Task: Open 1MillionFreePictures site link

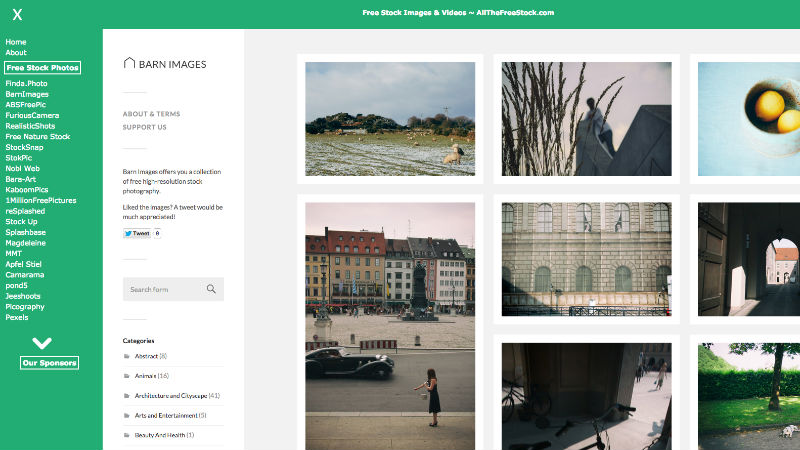Action: 41,200
